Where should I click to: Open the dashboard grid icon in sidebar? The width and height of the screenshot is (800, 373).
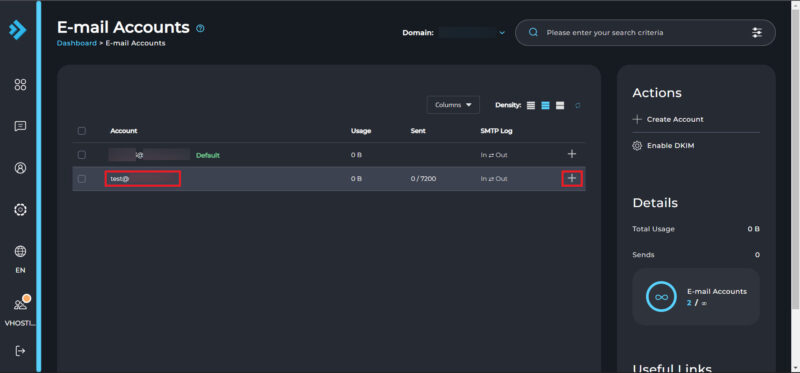pyautogui.click(x=20, y=85)
